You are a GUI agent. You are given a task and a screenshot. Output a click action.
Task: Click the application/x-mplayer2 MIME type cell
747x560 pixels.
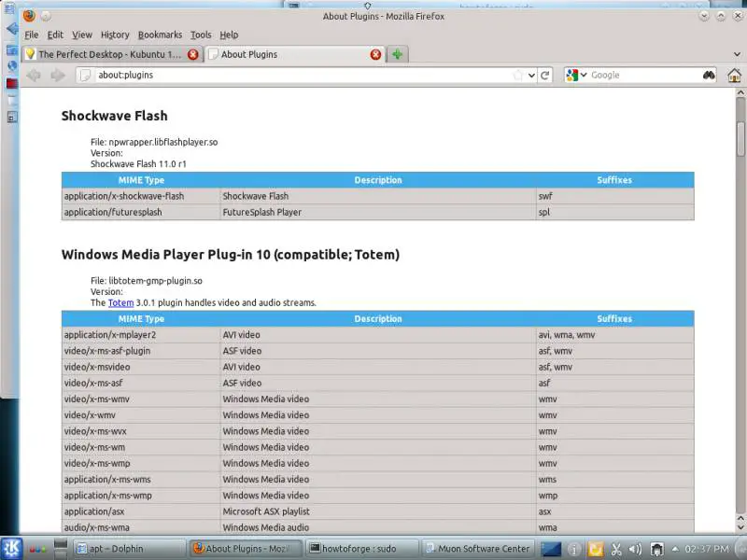click(x=141, y=335)
